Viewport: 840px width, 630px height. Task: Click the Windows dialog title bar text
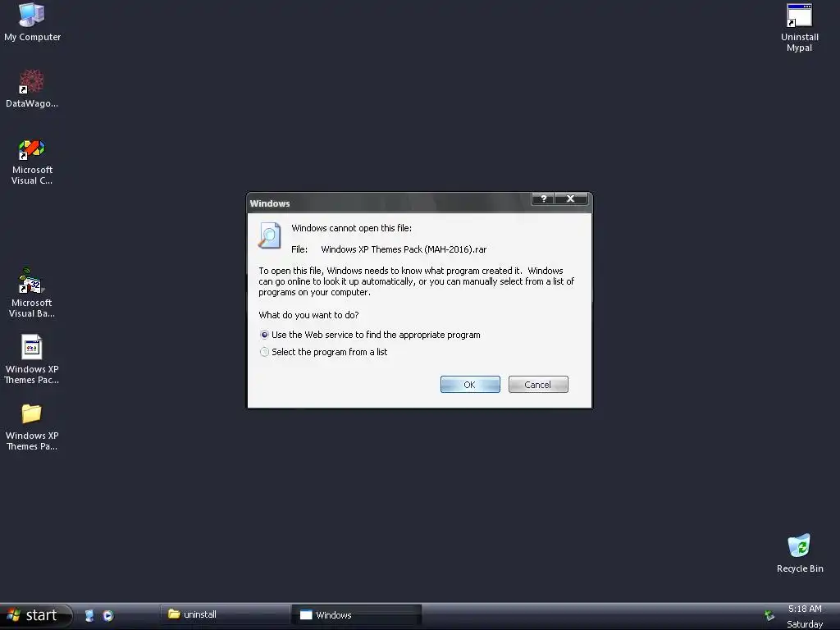coord(269,203)
